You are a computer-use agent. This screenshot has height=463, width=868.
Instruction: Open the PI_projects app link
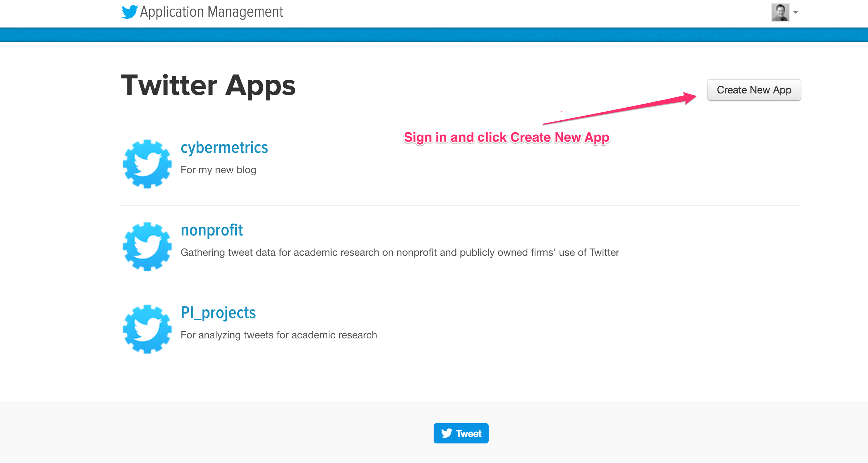pyautogui.click(x=218, y=313)
